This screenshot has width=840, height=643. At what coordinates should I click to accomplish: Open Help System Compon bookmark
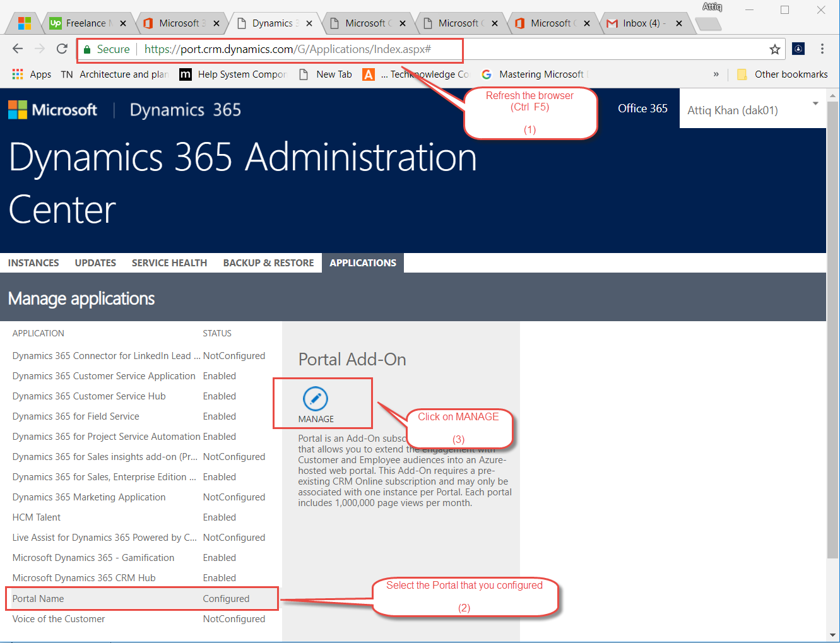(233, 74)
